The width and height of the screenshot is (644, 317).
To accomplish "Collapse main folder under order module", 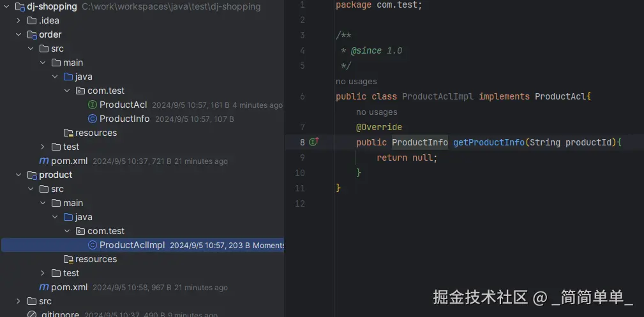I will [x=43, y=63].
